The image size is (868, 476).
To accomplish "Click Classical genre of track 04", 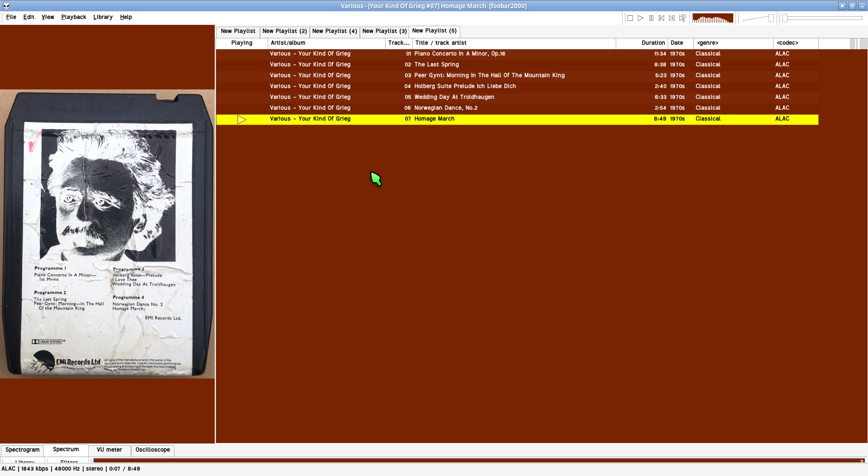I will pyautogui.click(x=708, y=86).
